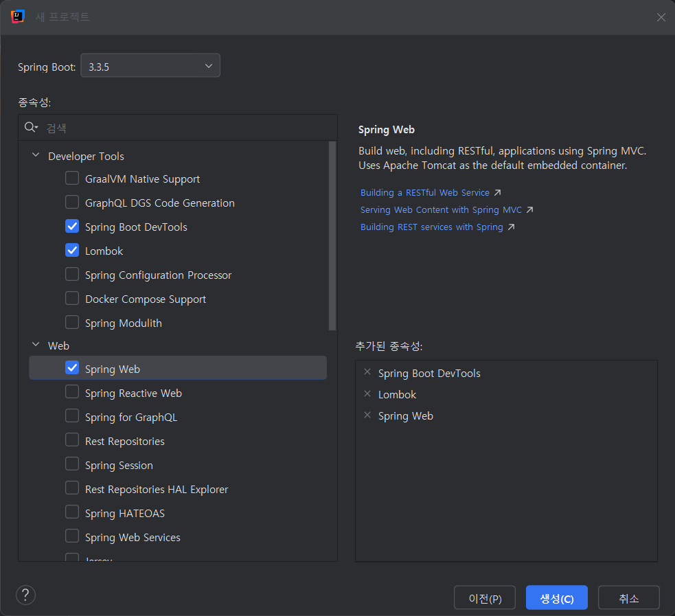Click the help question mark icon
This screenshot has width=675, height=616.
tap(25, 595)
